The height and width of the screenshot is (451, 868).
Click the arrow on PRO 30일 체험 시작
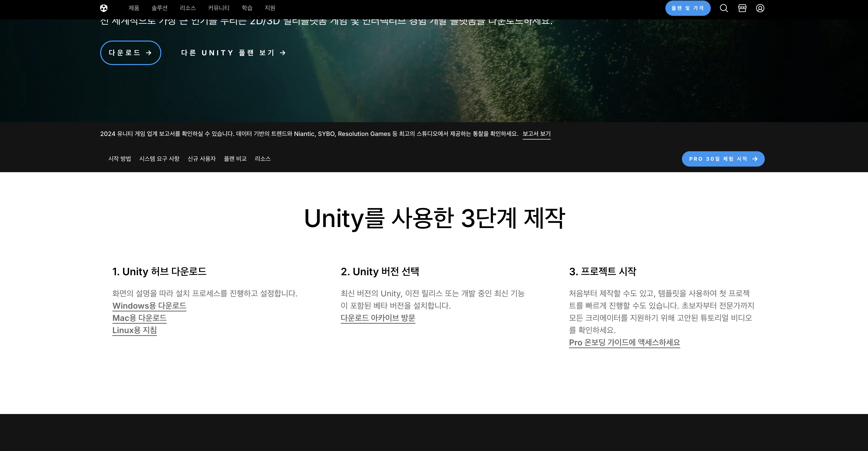(x=755, y=159)
